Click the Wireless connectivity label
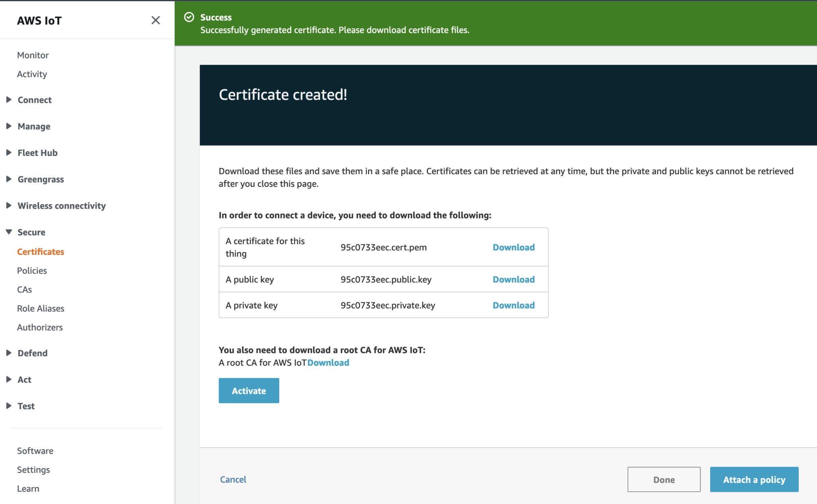The image size is (817, 504). [62, 206]
